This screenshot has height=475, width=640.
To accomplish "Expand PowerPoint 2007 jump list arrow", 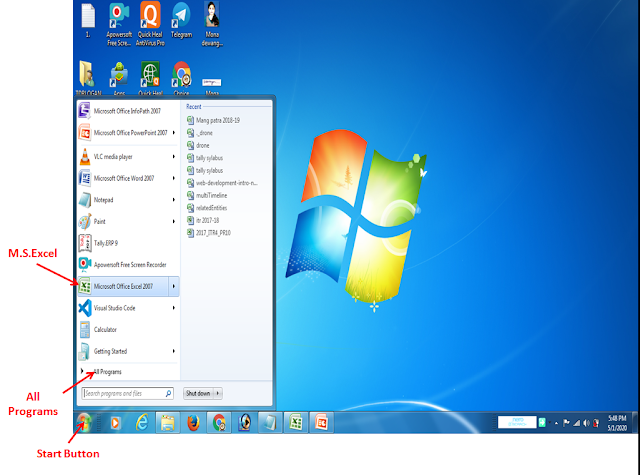I will (174, 133).
